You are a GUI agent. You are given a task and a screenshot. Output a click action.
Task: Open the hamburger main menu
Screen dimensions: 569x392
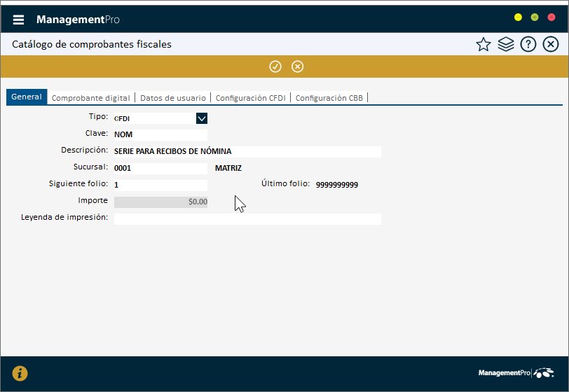[x=18, y=20]
